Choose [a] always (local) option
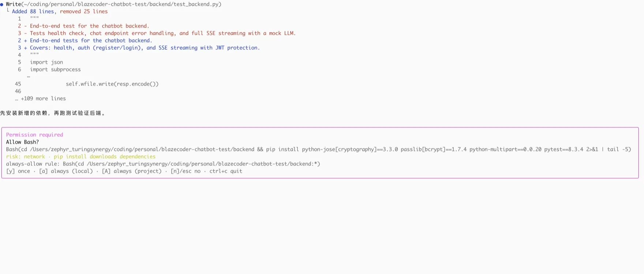 [x=66, y=171]
